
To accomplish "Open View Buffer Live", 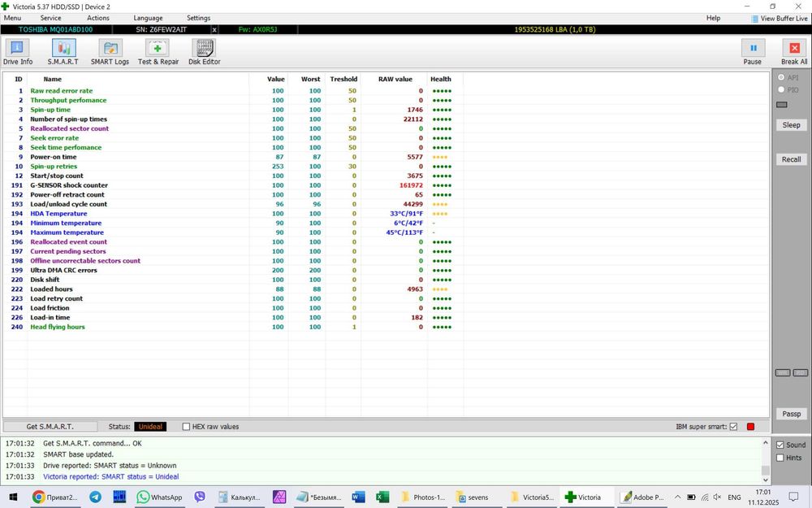I will [x=780, y=18].
